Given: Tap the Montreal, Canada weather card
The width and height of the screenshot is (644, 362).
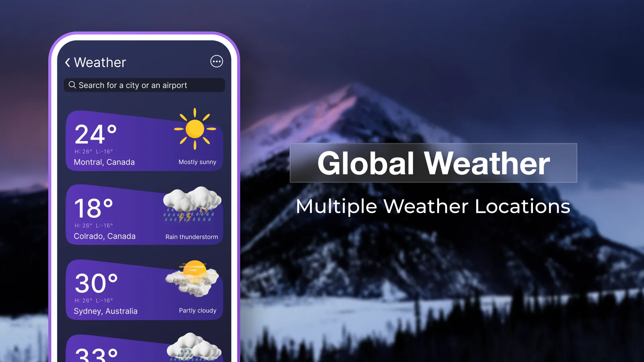Looking at the screenshot, I should (x=145, y=139).
